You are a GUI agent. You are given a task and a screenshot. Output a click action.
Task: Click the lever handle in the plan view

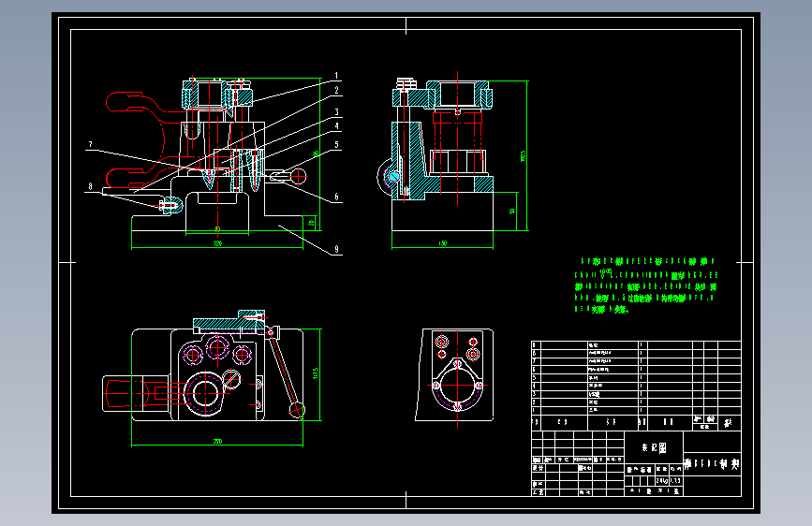click(x=285, y=371)
